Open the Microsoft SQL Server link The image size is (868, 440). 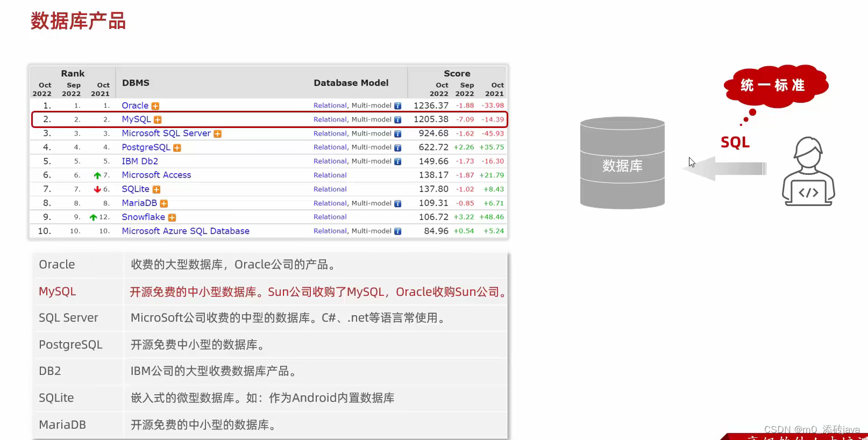[x=166, y=133]
